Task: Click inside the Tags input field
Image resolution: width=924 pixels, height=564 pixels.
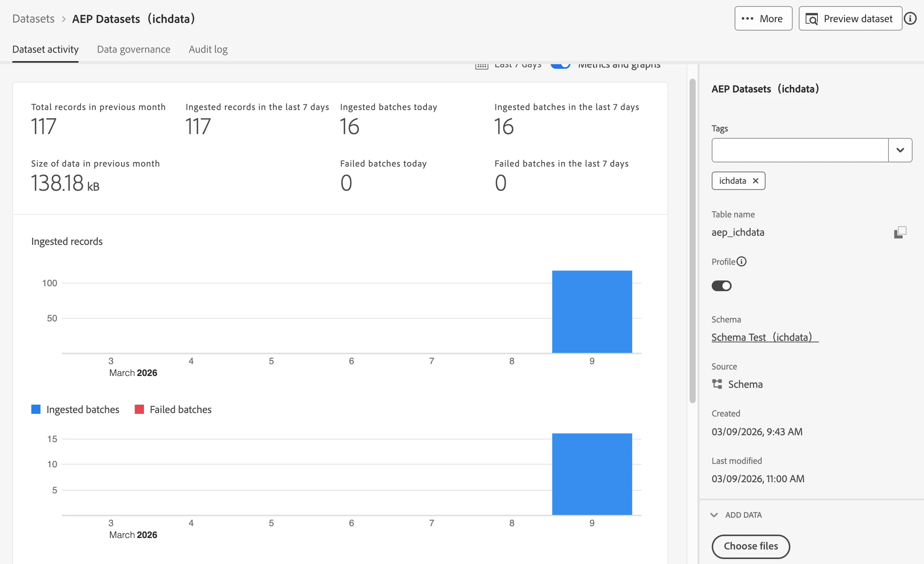Action: (800, 150)
